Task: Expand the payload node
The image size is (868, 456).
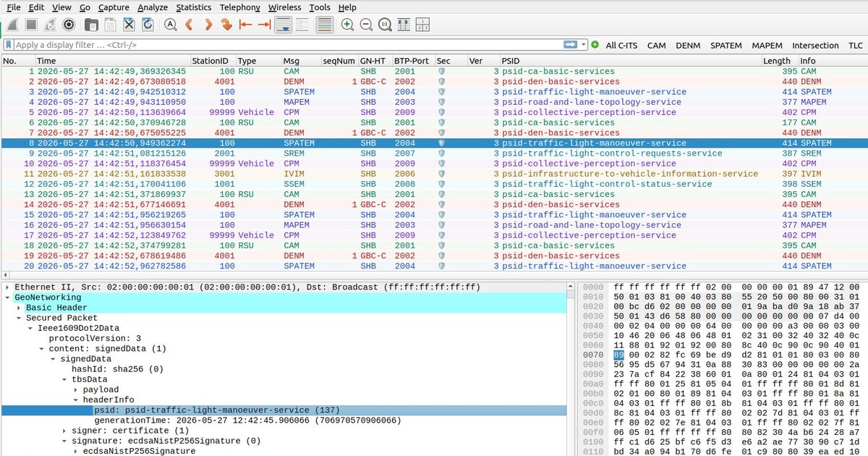Action: [77, 389]
